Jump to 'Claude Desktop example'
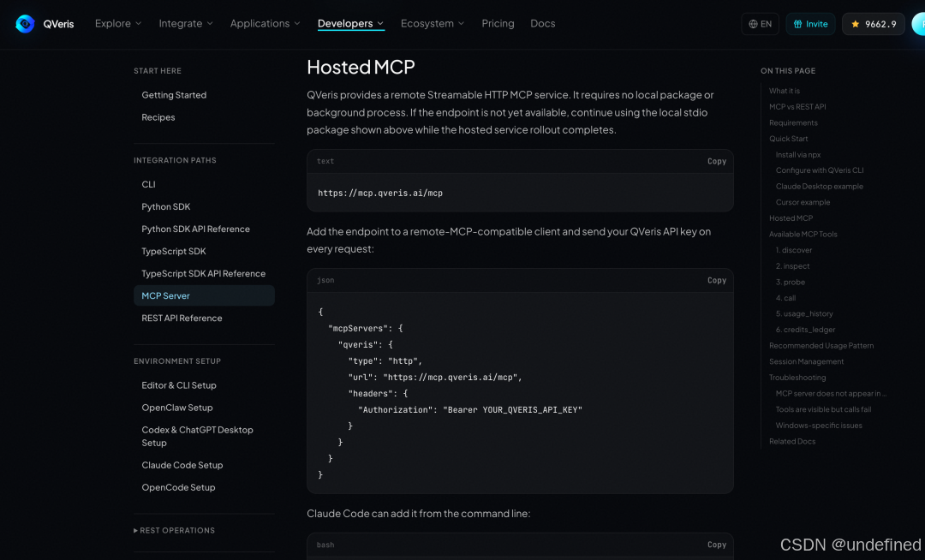 pos(819,187)
